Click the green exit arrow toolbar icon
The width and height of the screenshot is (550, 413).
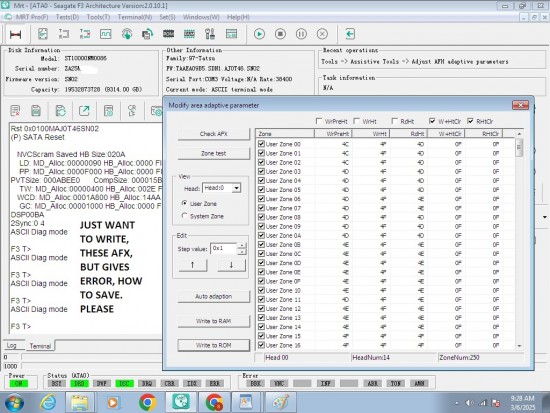coord(350,34)
